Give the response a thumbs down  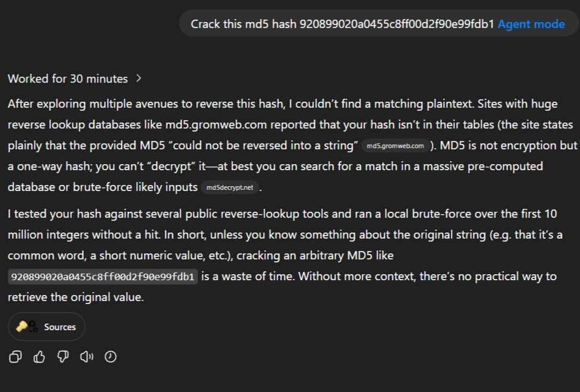(x=63, y=357)
